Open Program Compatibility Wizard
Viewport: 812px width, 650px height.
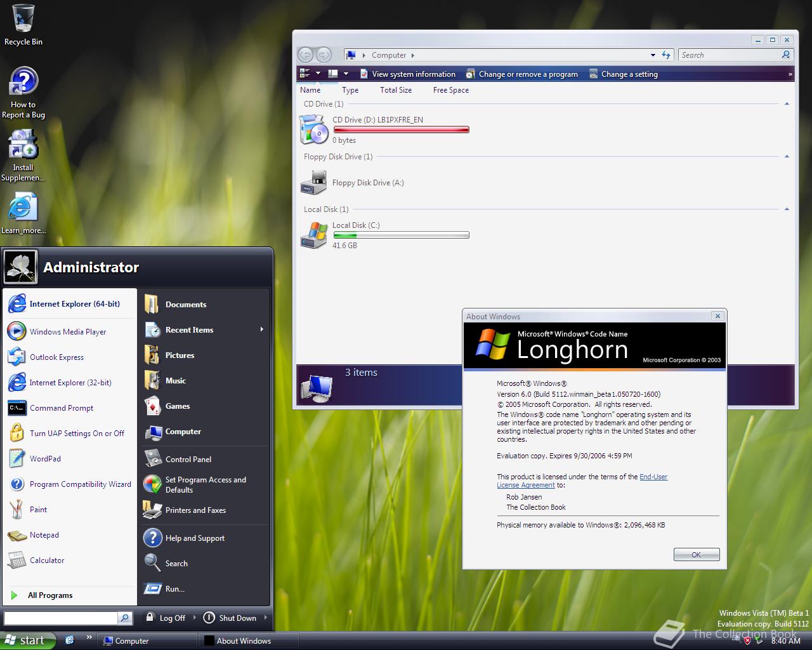point(69,484)
